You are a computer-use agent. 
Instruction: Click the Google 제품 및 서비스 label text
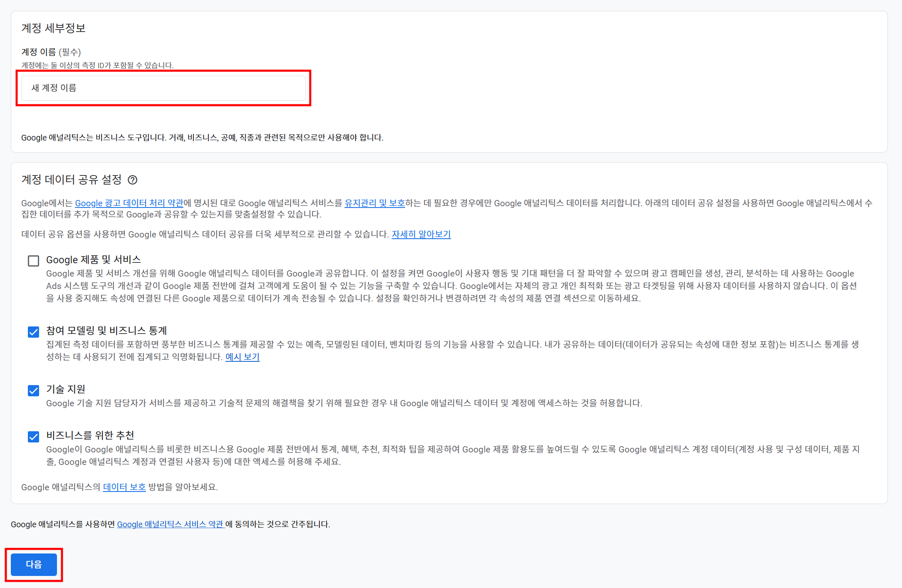tap(93, 259)
